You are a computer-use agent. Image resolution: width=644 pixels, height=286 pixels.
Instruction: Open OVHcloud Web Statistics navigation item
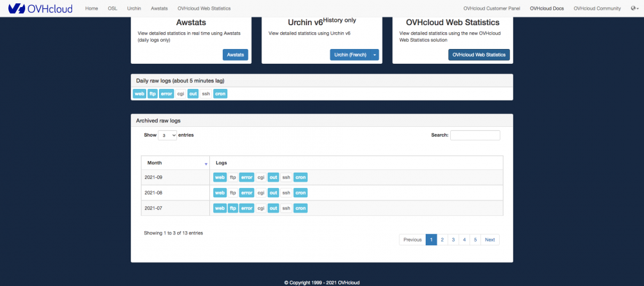click(x=204, y=8)
